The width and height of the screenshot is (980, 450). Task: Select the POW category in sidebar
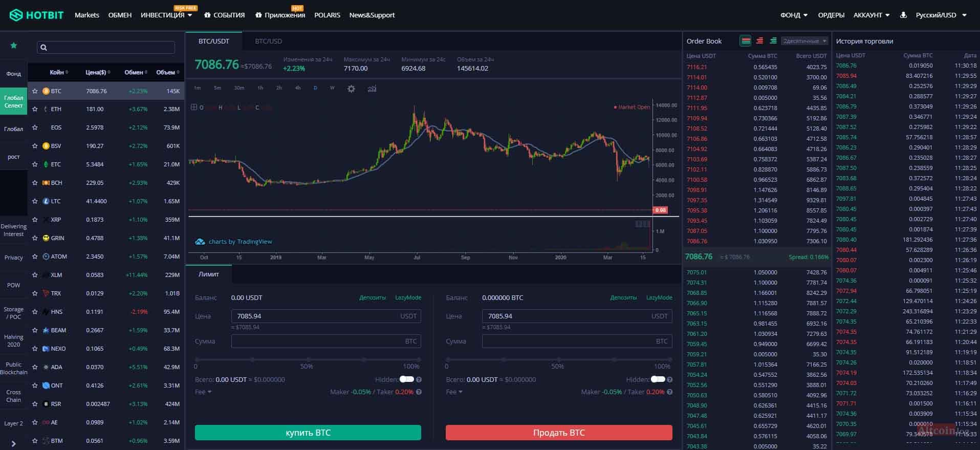14,285
